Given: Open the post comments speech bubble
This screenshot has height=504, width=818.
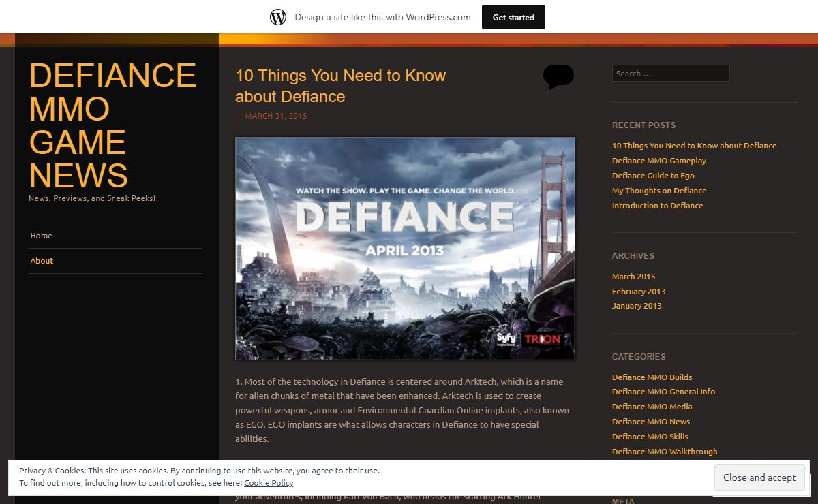Looking at the screenshot, I should click(x=558, y=76).
